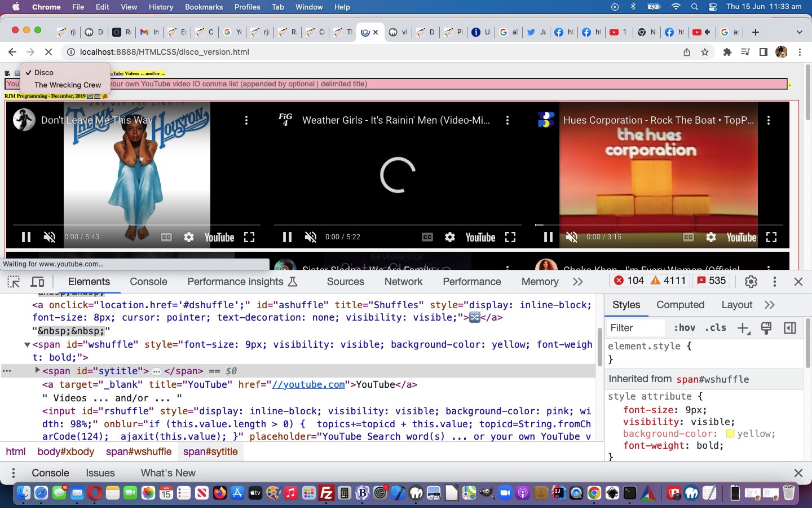The image size is (812, 508).
Task: Close the DevTools panel
Action: click(798, 281)
